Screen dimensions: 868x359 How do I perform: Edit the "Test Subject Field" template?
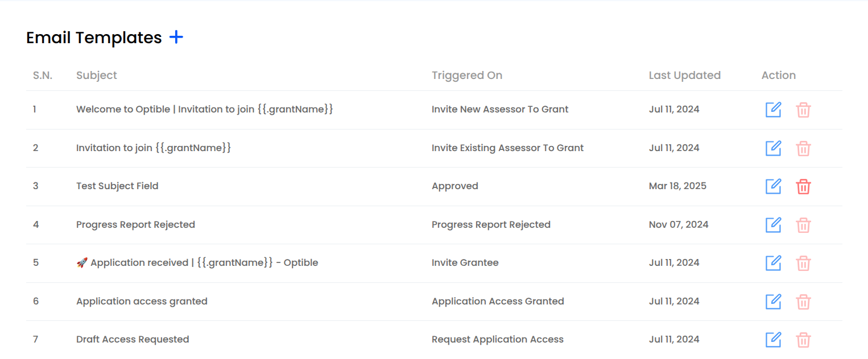pos(773,186)
